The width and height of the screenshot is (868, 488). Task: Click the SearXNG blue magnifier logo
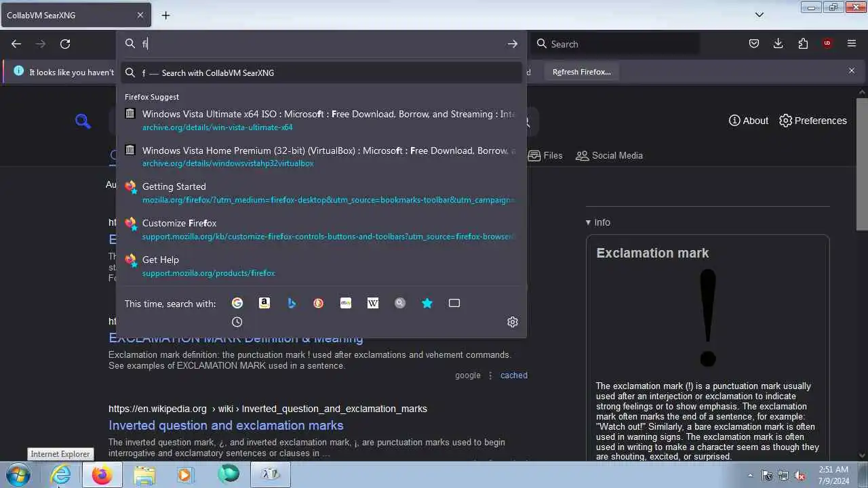tap(83, 121)
